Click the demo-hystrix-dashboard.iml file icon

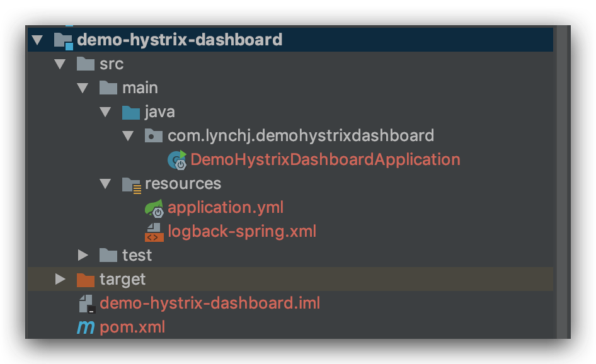tap(86, 304)
